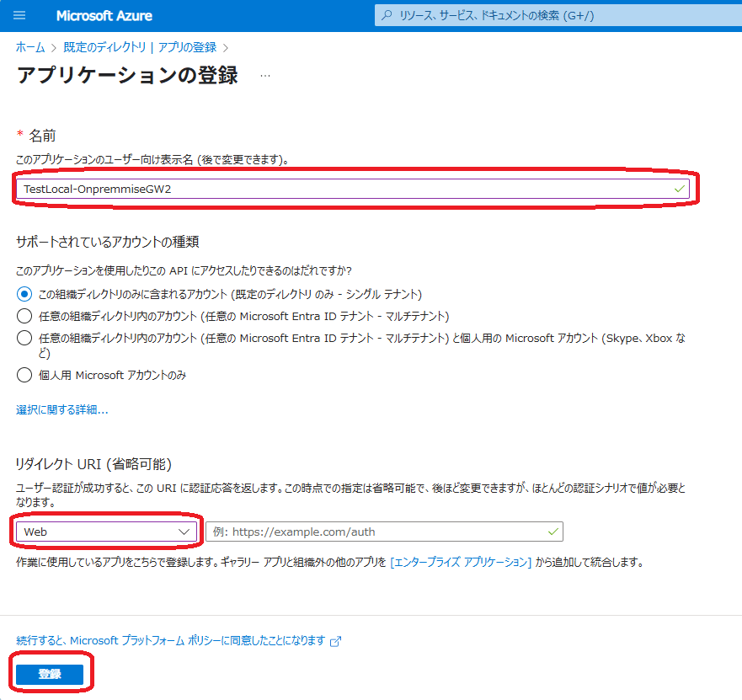The image size is (742, 700).
Task: Click the リダイレクト URI (省略可能) heading
Action: (x=93, y=464)
